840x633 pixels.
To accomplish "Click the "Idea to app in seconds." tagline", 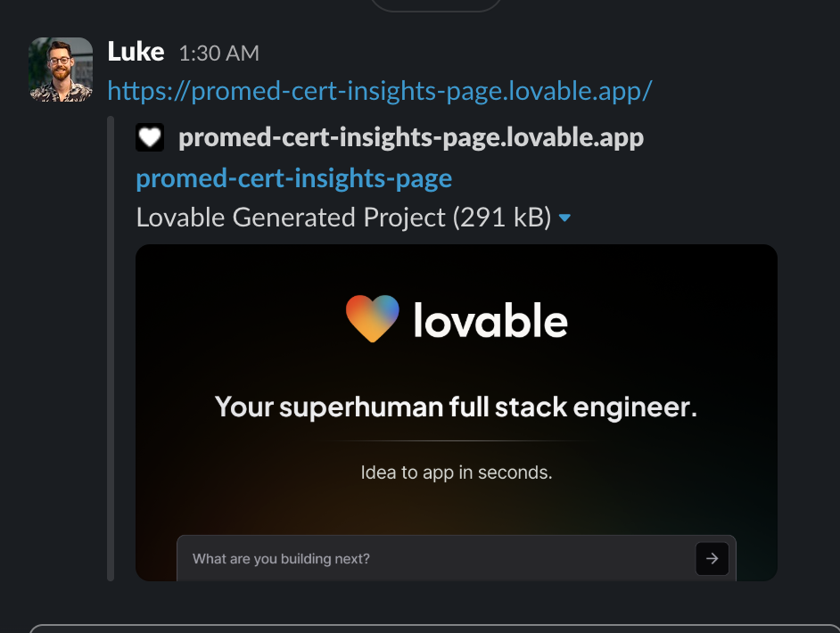I will click(456, 473).
